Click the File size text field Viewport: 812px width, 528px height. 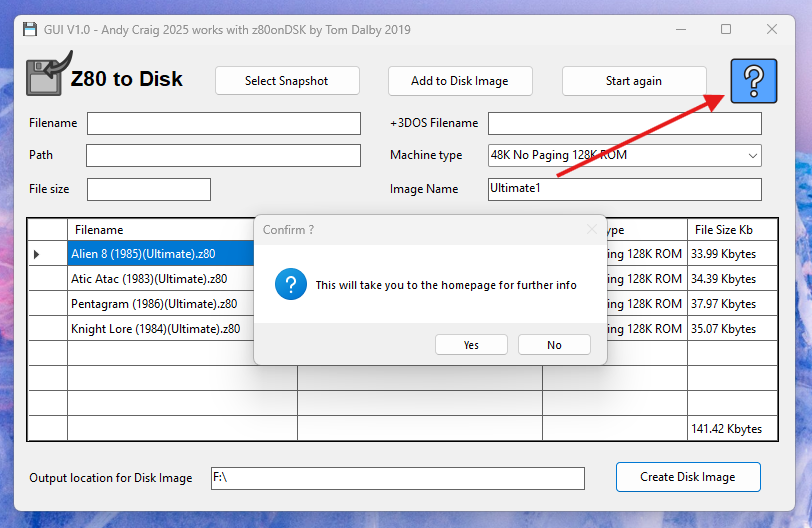[149, 189]
